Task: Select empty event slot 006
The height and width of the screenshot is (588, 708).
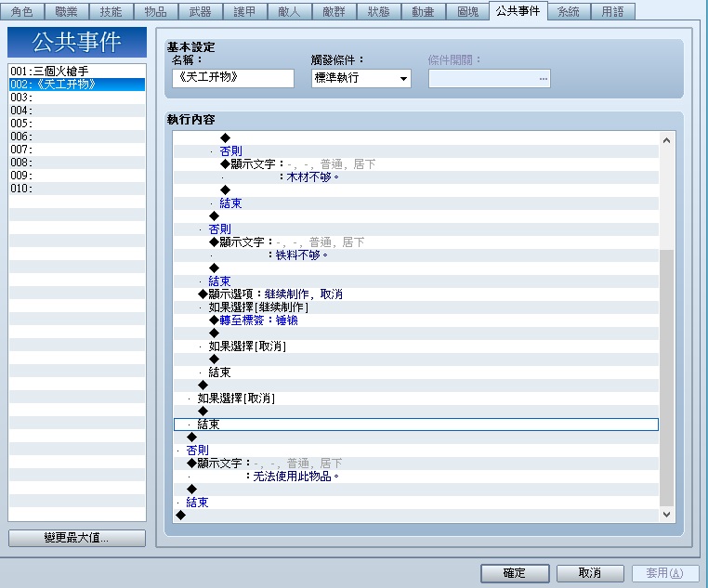Action: pos(77,137)
